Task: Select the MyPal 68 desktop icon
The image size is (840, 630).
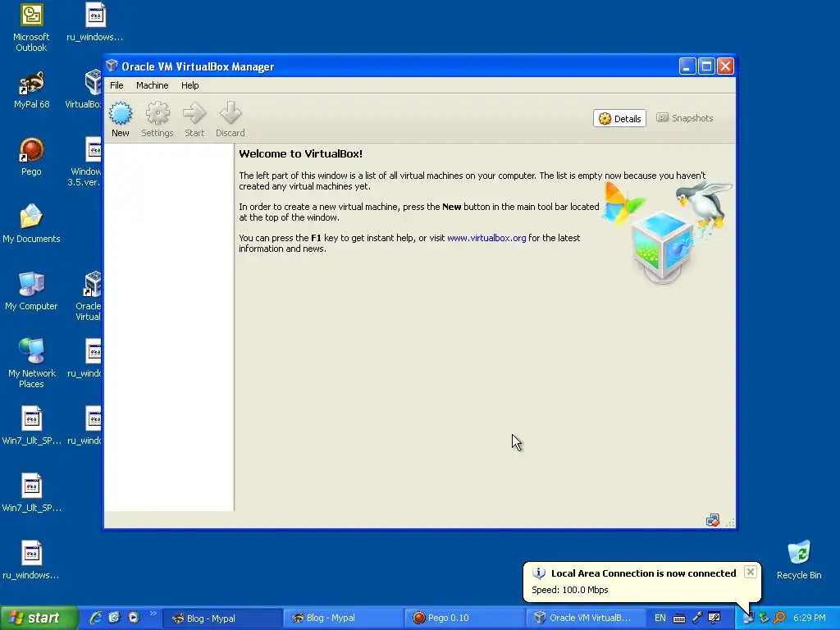Action: point(31,90)
